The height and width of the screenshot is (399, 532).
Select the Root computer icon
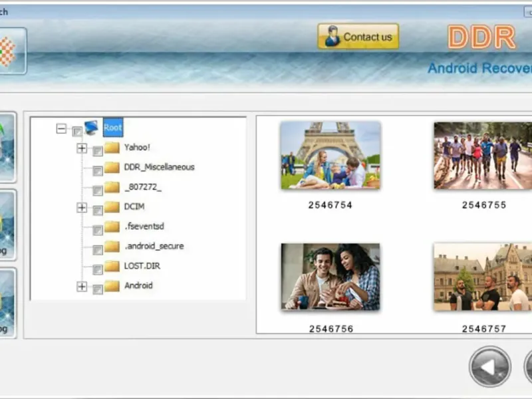click(92, 128)
